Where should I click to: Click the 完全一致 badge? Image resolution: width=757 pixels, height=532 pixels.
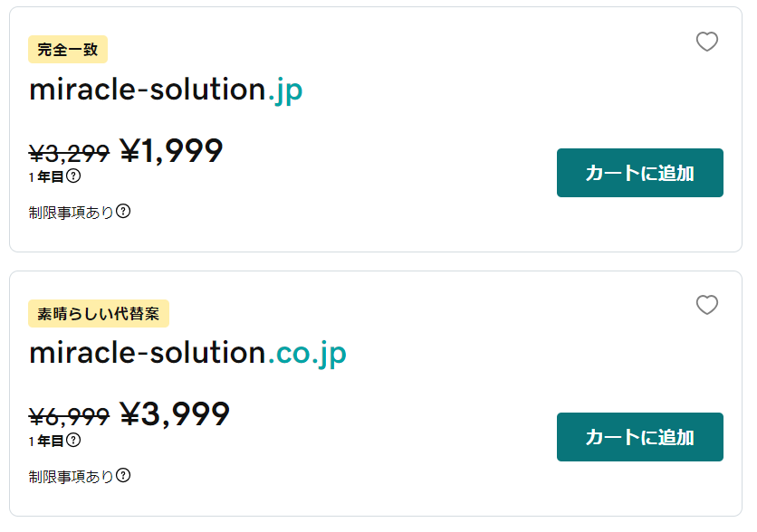68,49
